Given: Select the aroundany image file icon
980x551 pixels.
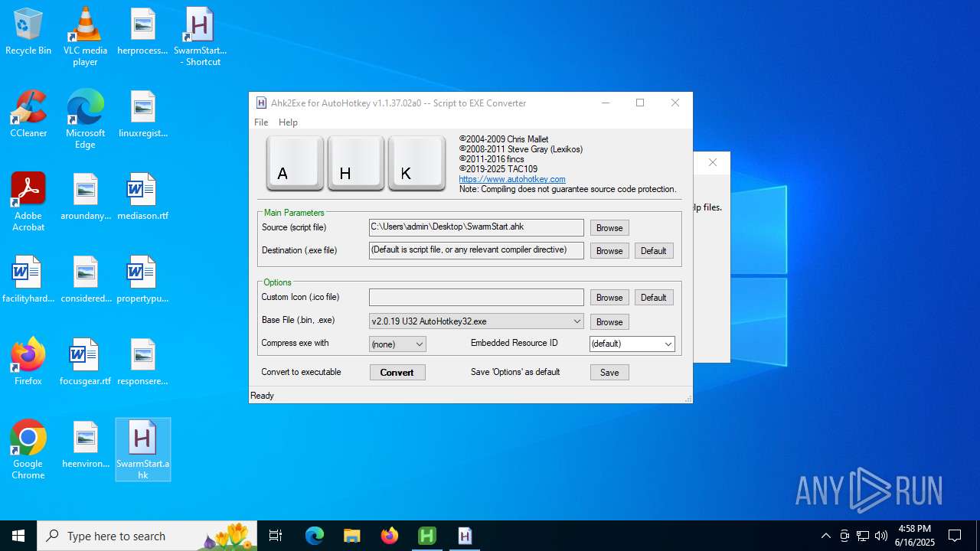Looking at the screenshot, I should pyautogui.click(x=85, y=197).
